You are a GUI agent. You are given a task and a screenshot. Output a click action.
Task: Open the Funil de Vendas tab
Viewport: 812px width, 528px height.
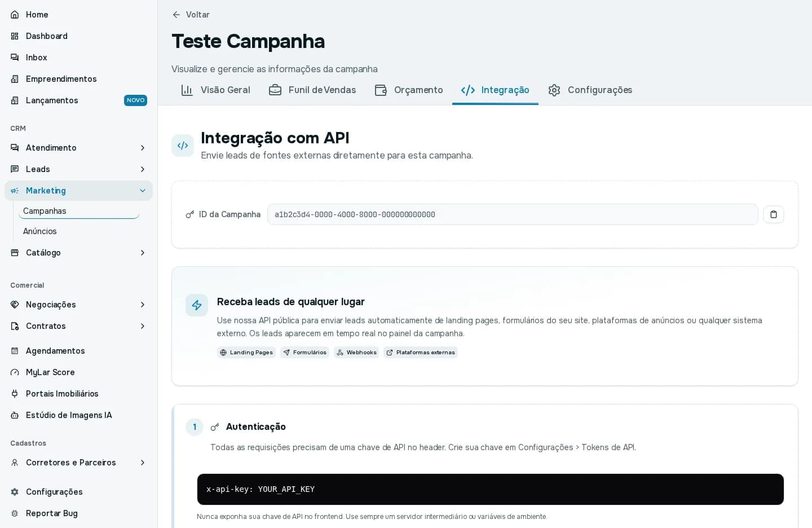pyautogui.click(x=312, y=90)
